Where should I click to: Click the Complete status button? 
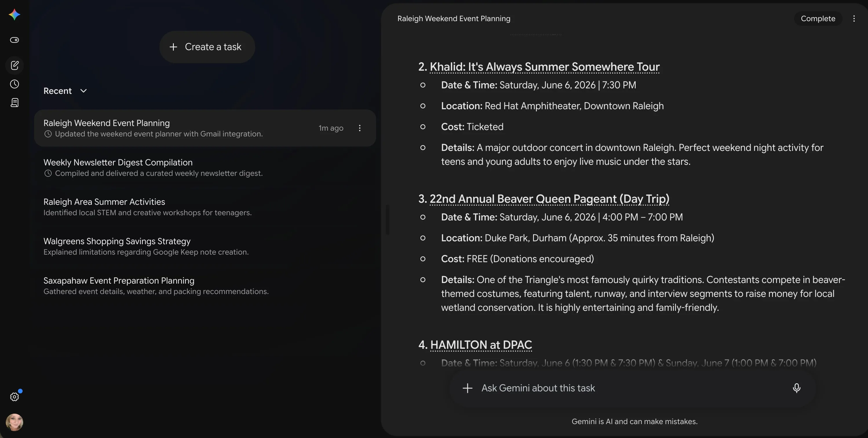tap(818, 19)
